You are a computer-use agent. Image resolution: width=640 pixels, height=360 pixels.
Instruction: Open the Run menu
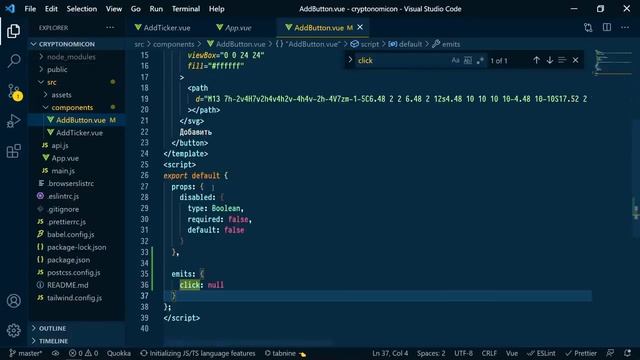pos(156,9)
